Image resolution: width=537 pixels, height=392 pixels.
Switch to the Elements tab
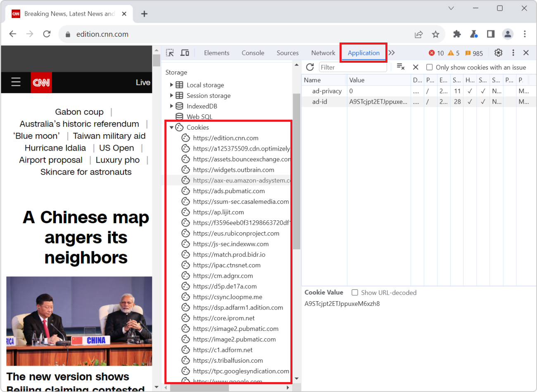(216, 53)
